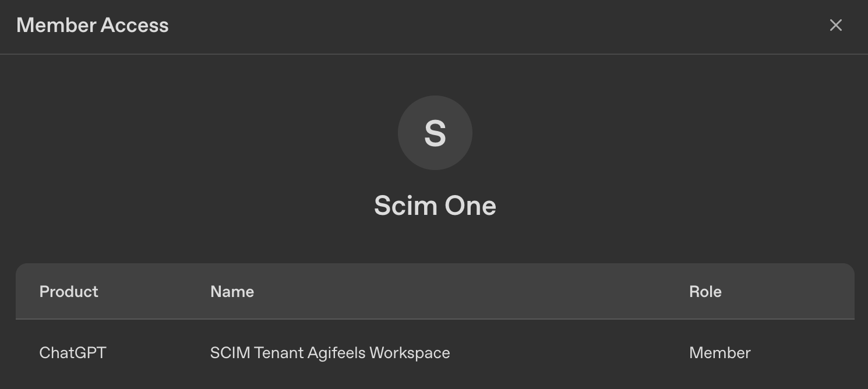Select the Product column header

click(68, 291)
